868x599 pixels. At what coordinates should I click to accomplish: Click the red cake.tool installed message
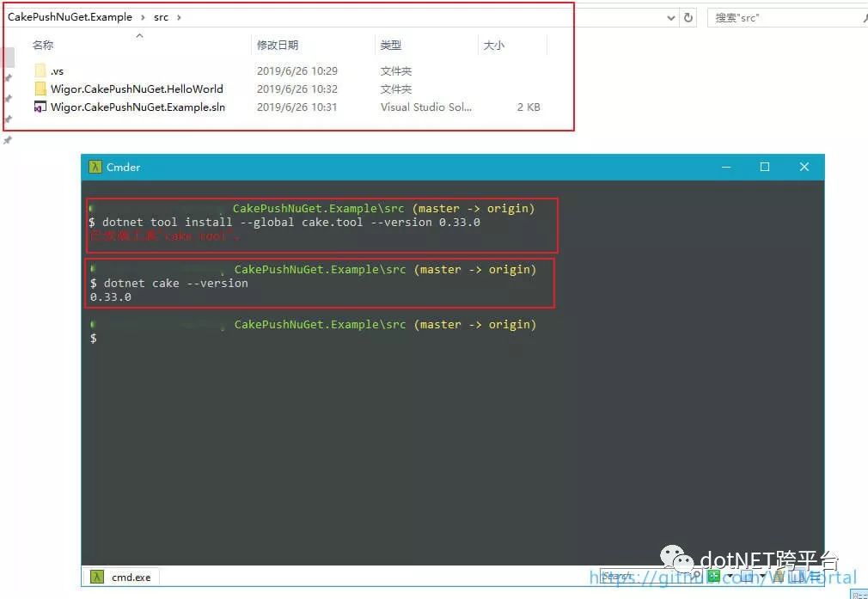tap(164, 235)
